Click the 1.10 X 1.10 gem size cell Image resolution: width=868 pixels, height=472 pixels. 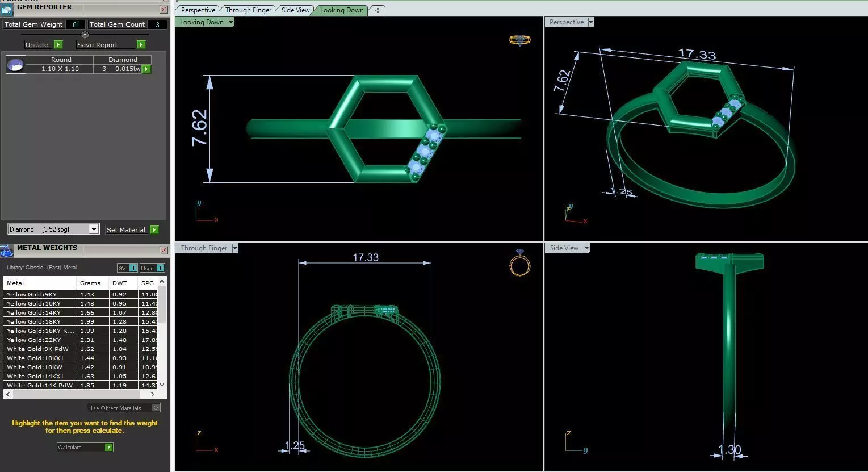[x=60, y=69]
